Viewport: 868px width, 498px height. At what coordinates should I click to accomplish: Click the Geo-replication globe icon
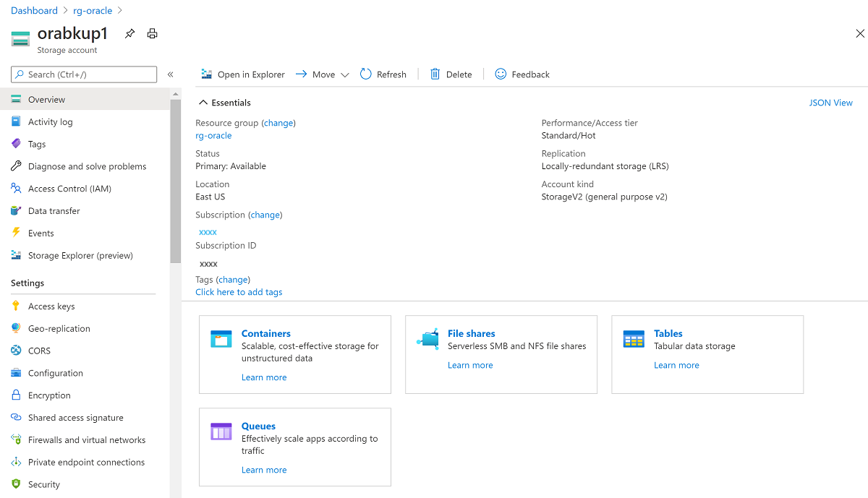(16, 328)
